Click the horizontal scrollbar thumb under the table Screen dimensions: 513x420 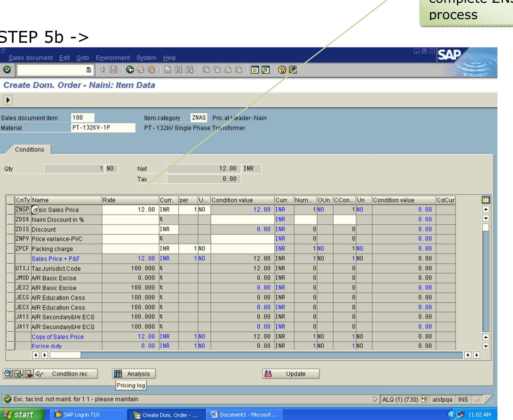pyautogui.click(x=65, y=355)
